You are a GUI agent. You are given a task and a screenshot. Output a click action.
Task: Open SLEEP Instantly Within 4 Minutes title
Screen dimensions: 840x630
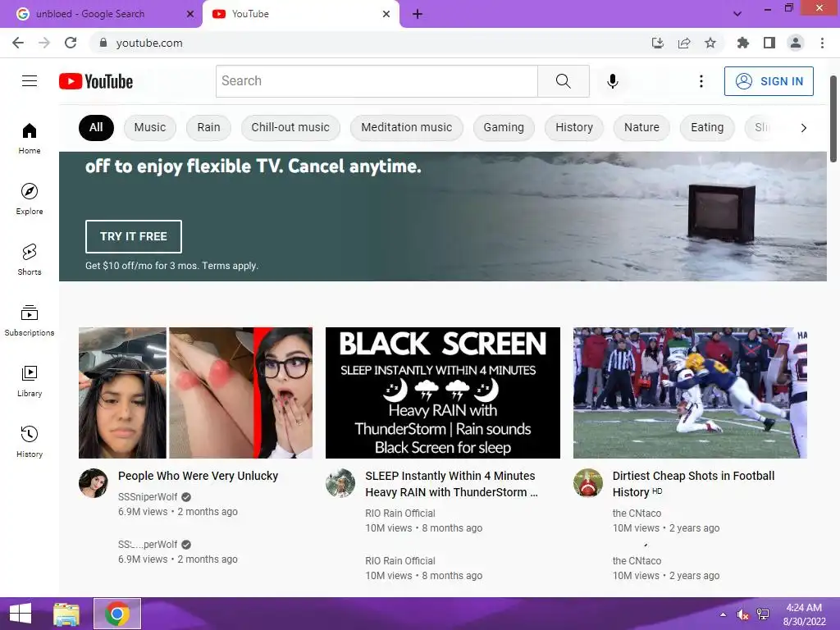(451, 484)
